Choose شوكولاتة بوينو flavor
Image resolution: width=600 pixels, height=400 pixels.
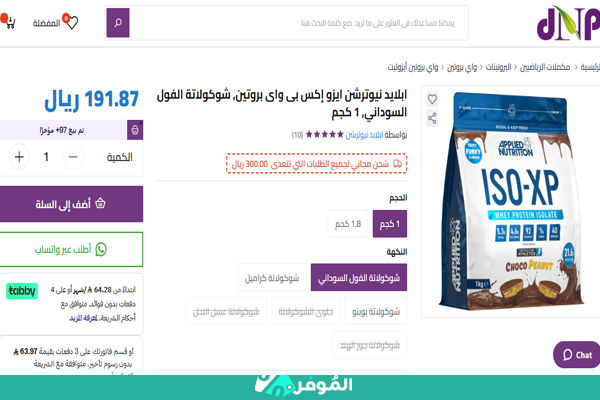pos(376,312)
